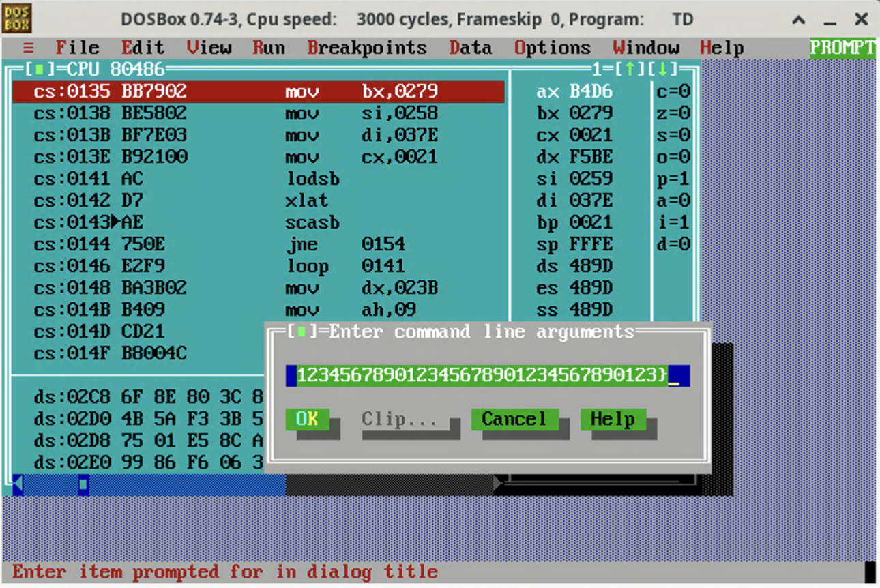Screen dimensions: 880x588
Task: Click the dialog's Help button
Action: point(613,419)
